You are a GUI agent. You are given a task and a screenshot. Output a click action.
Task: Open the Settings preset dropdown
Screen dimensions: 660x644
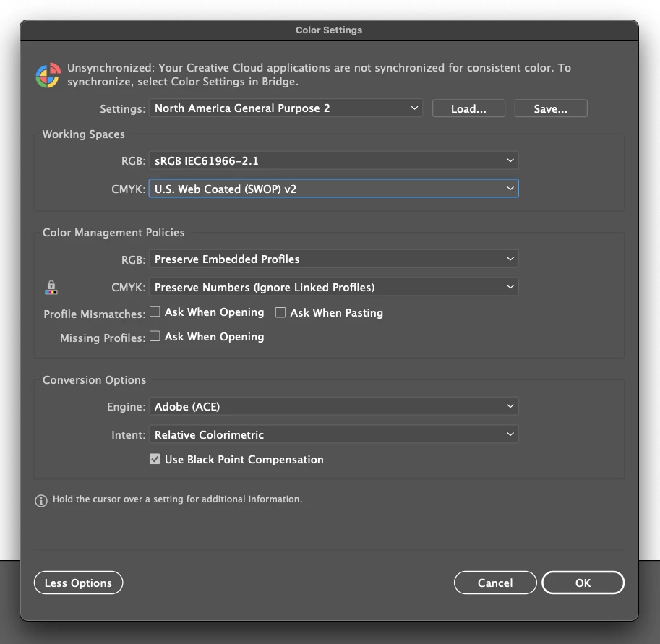[286, 108]
